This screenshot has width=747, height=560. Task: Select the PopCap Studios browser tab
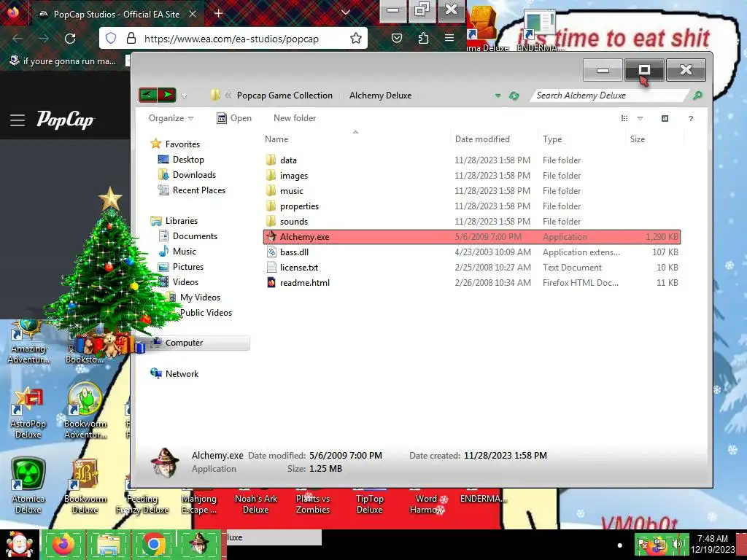pos(116,15)
